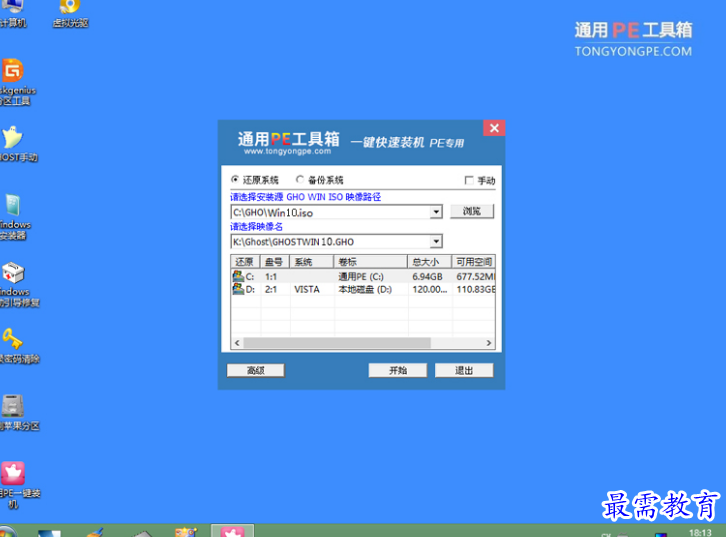726x537 pixels.
Task: Click the www.tongyongpe.com text in dialog header
Action: pyautogui.click(x=288, y=151)
